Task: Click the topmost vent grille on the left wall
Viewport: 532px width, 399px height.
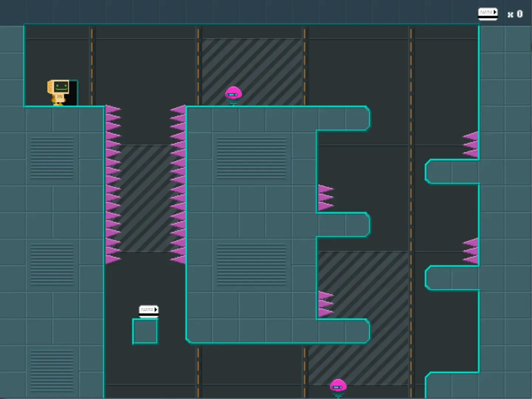Action: pos(52,158)
